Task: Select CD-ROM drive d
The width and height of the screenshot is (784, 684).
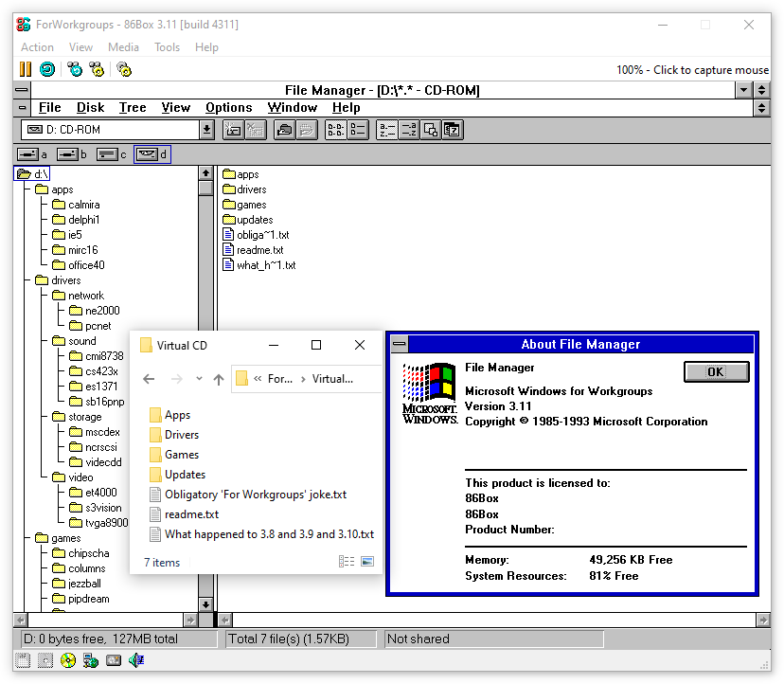Action: point(152,154)
